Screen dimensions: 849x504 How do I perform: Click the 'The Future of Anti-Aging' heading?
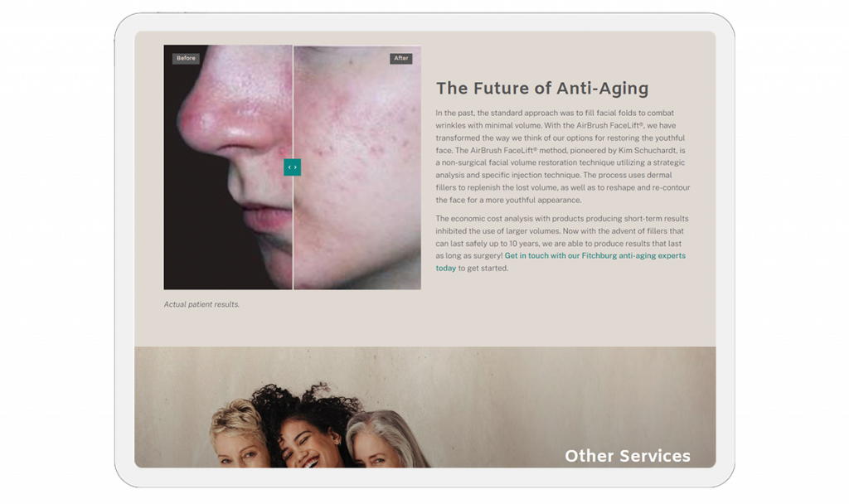point(542,88)
